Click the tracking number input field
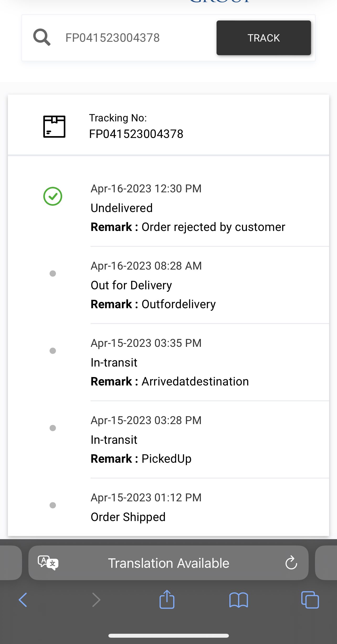The width and height of the screenshot is (337, 644). click(131, 38)
